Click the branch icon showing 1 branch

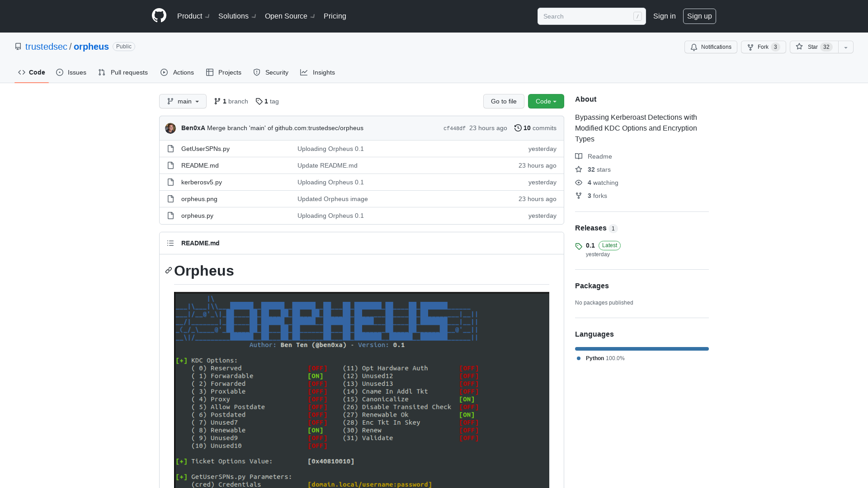tap(217, 101)
